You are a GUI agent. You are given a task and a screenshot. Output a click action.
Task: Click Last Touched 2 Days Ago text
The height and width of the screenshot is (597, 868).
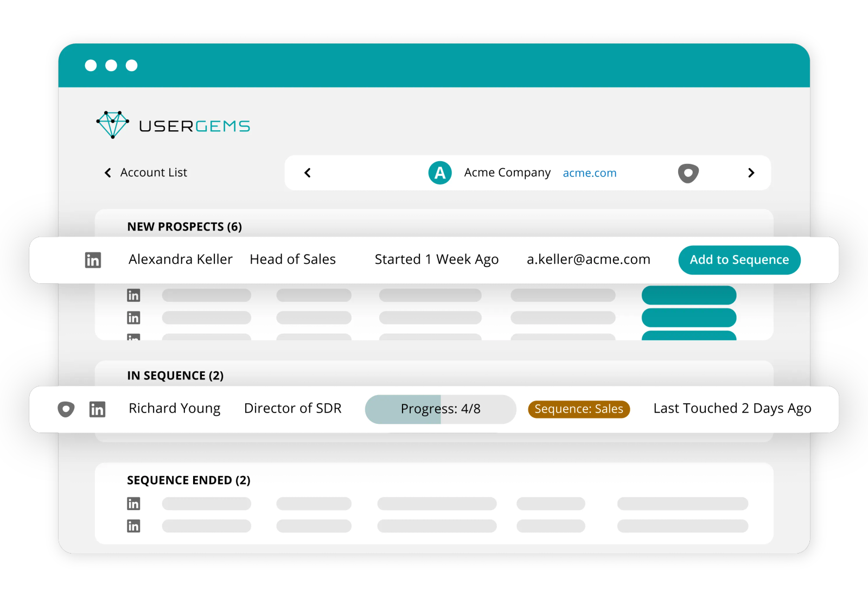click(732, 408)
